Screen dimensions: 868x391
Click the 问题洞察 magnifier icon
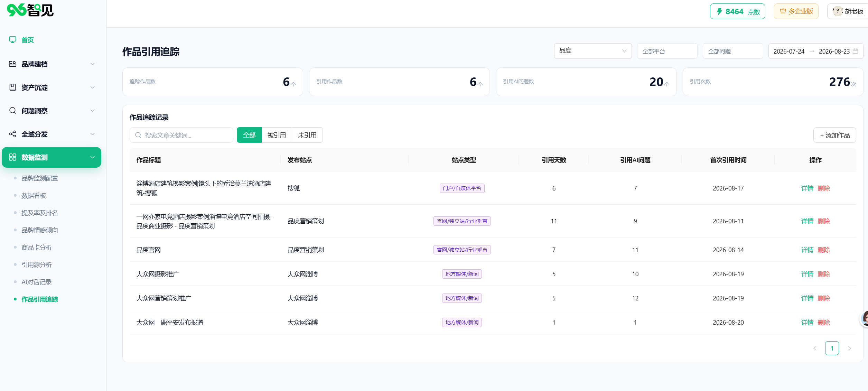click(13, 111)
